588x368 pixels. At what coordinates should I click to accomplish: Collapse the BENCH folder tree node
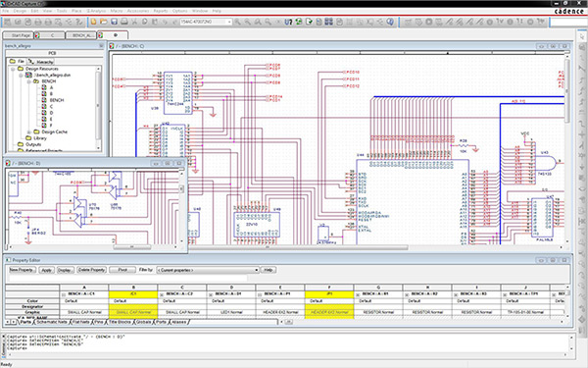[x=28, y=81]
